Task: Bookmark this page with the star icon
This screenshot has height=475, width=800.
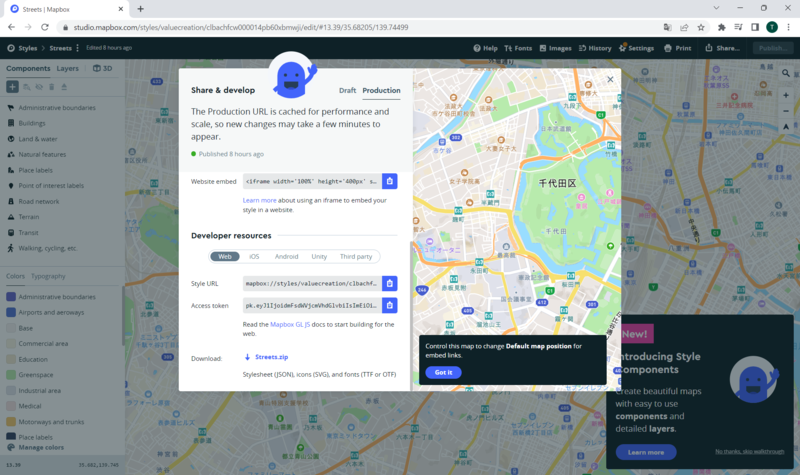Action: click(x=701, y=27)
